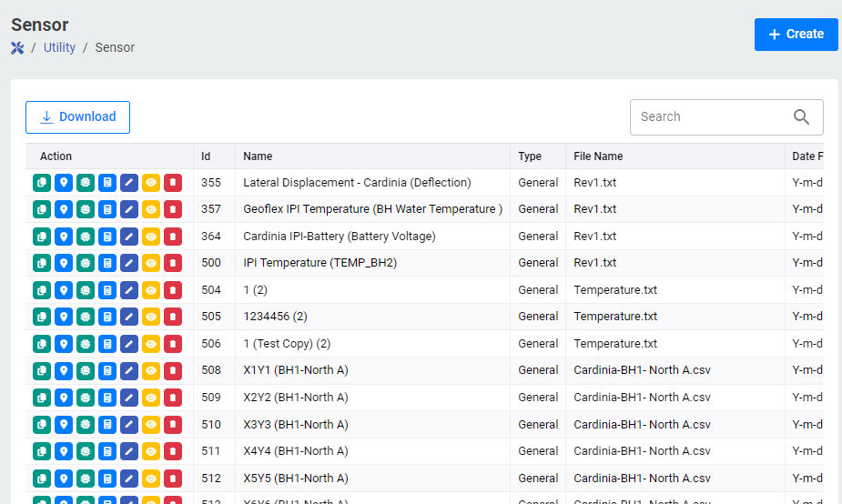Sort the table by the Id column header
This screenshot has width=842, height=504.
click(x=206, y=156)
